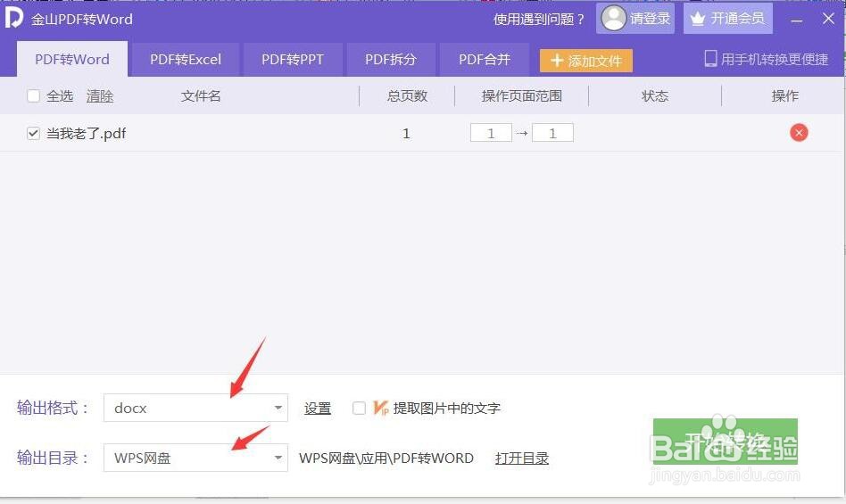This screenshot has width=846, height=504.
Task: Click 使用遇到问题？ help link
Action: pyautogui.click(x=538, y=19)
